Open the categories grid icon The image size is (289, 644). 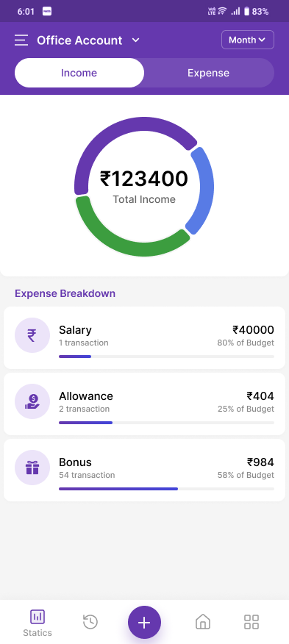click(251, 622)
